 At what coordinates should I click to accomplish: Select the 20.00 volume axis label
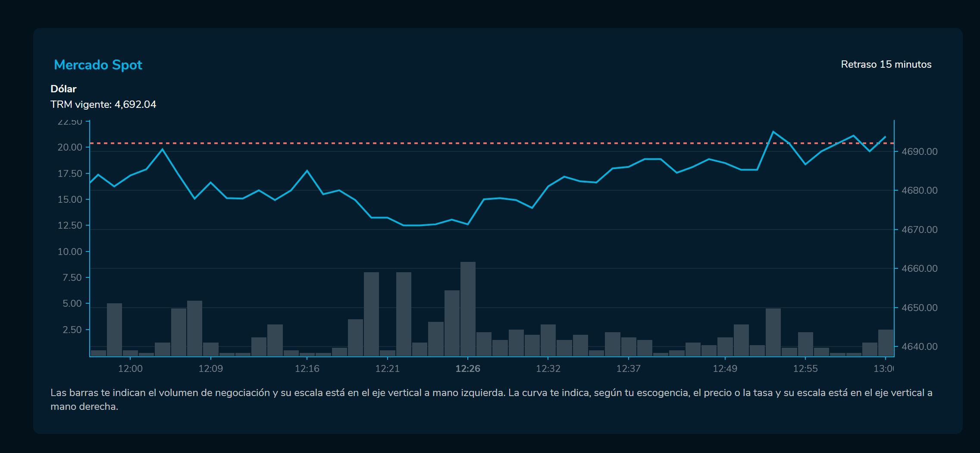tap(70, 148)
